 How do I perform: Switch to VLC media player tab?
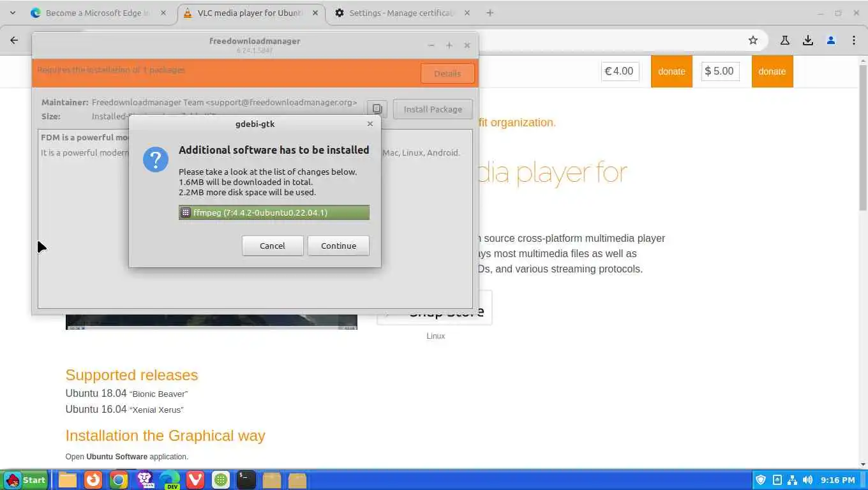coord(250,13)
